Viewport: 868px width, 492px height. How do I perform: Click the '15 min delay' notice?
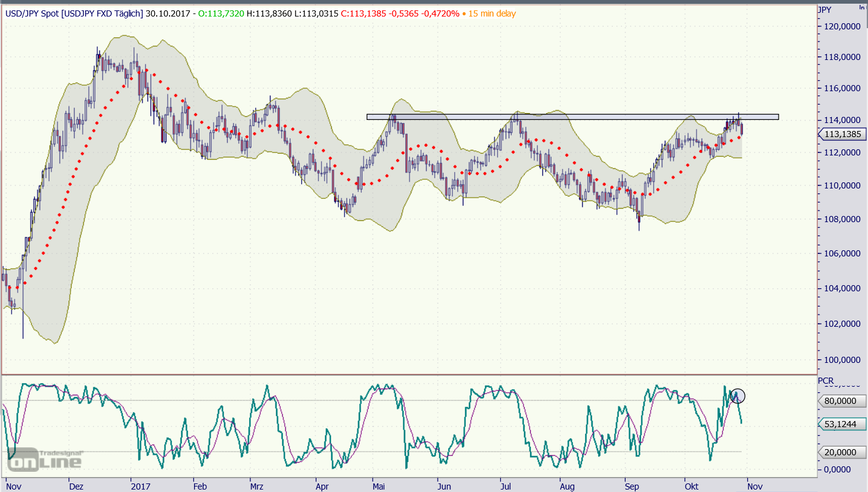pos(491,13)
